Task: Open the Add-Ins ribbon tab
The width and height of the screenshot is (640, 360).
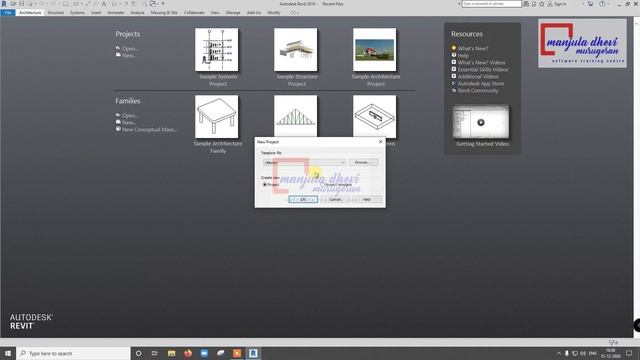Action: pos(253,13)
